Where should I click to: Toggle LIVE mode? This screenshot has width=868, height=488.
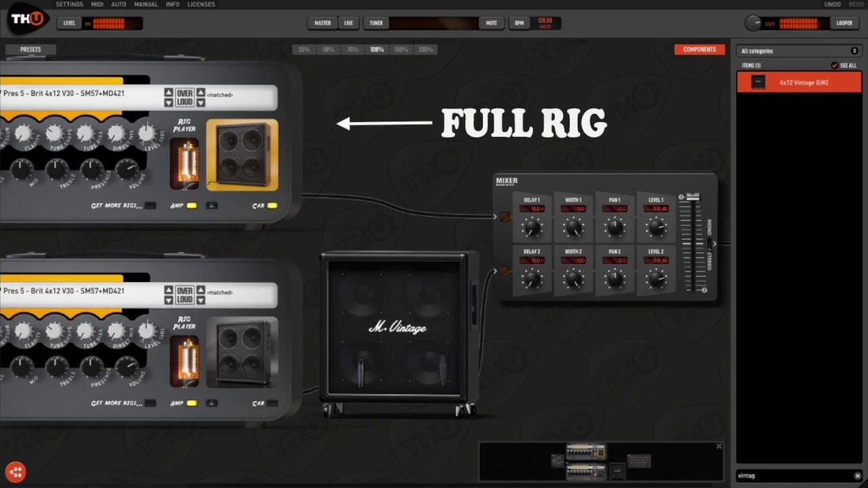pyautogui.click(x=349, y=23)
